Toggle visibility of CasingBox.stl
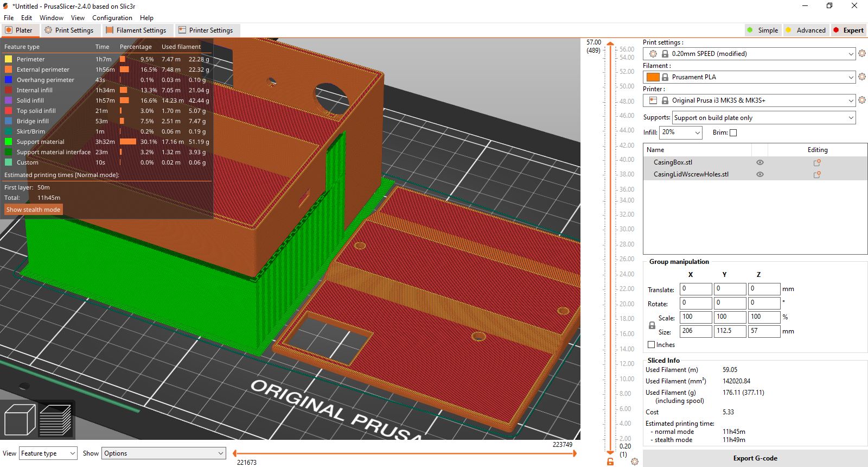Viewport: 868px width, 467px height. tap(759, 162)
